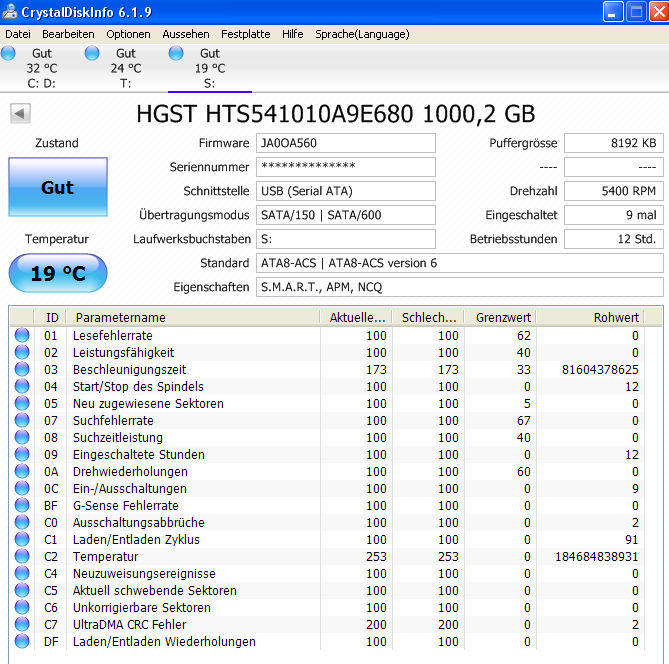Viewport: 669px width, 664px height.
Task: Open the Optionen menu
Action: click(128, 34)
